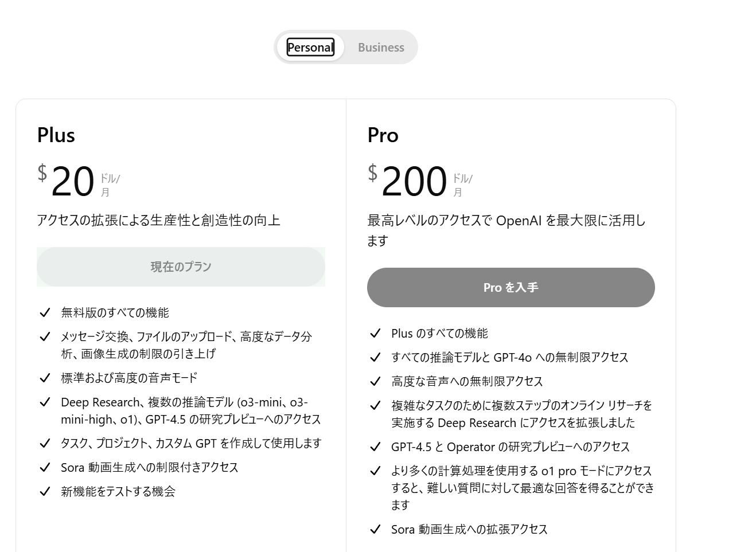Click the Plus plan heading
The image size is (756, 552).
(56, 135)
